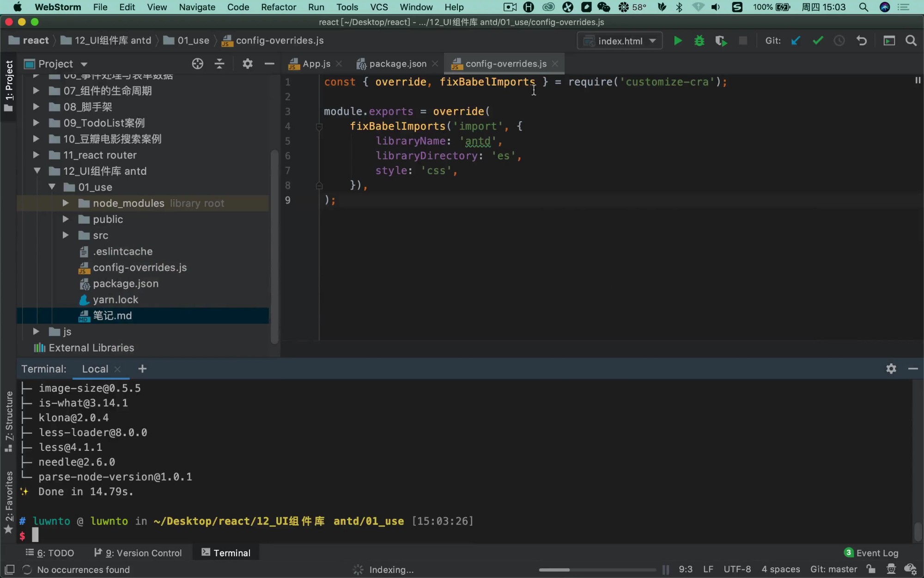Expand the node_modules folder
The height and width of the screenshot is (578, 924).
[66, 203]
